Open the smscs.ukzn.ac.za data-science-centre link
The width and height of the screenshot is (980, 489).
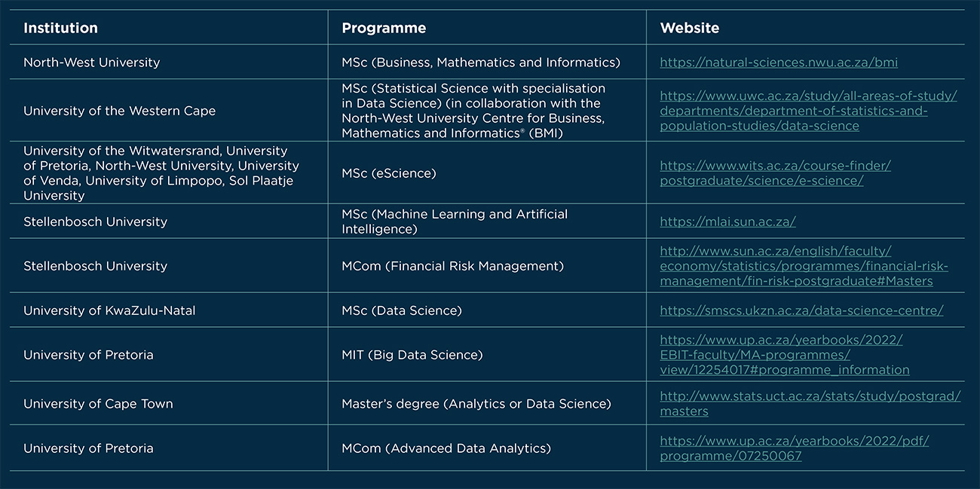point(801,310)
